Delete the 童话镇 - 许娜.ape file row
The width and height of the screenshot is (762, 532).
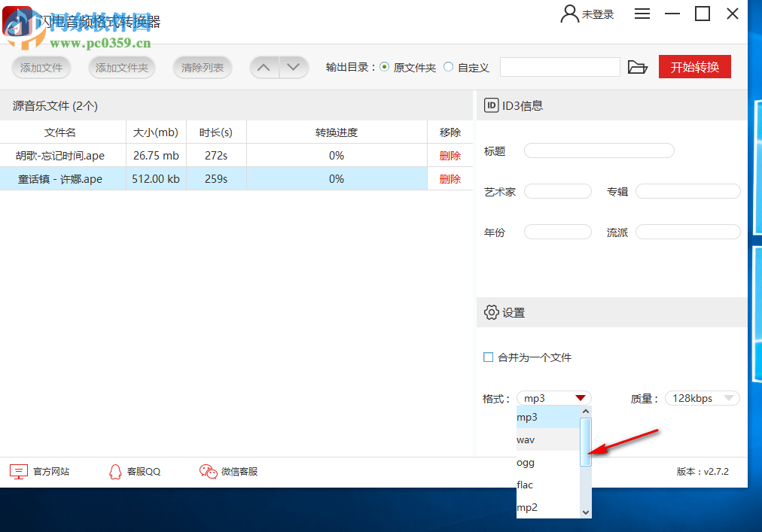(450, 179)
